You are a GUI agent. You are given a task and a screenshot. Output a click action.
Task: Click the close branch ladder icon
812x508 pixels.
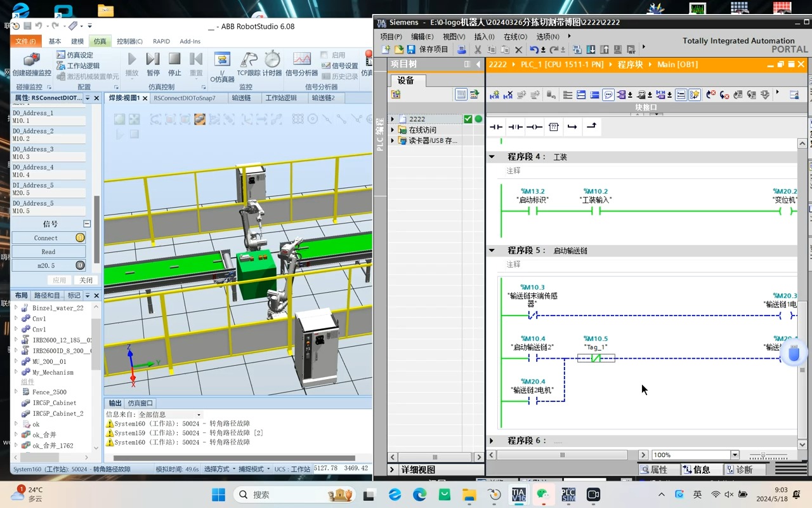coord(591,127)
